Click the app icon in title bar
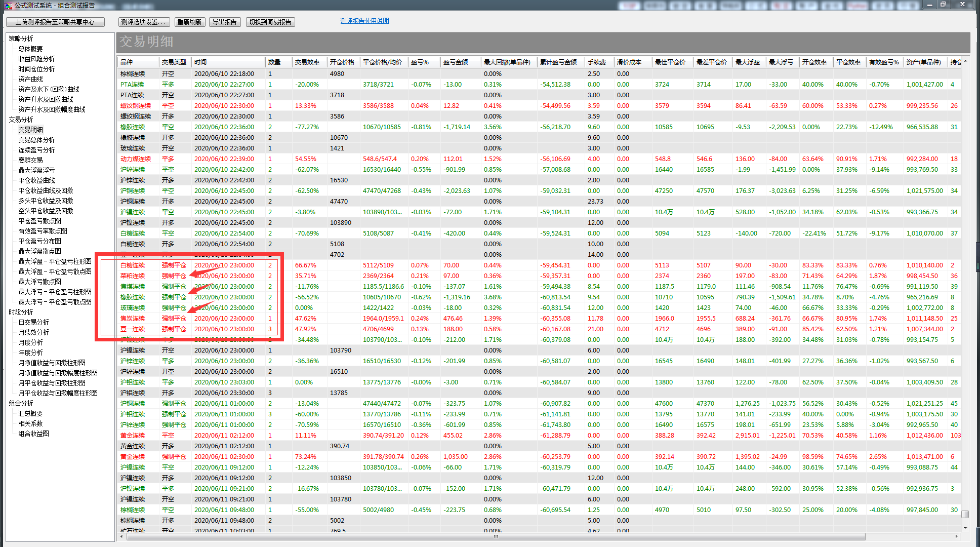This screenshot has width=980, height=547. click(x=8, y=5)
